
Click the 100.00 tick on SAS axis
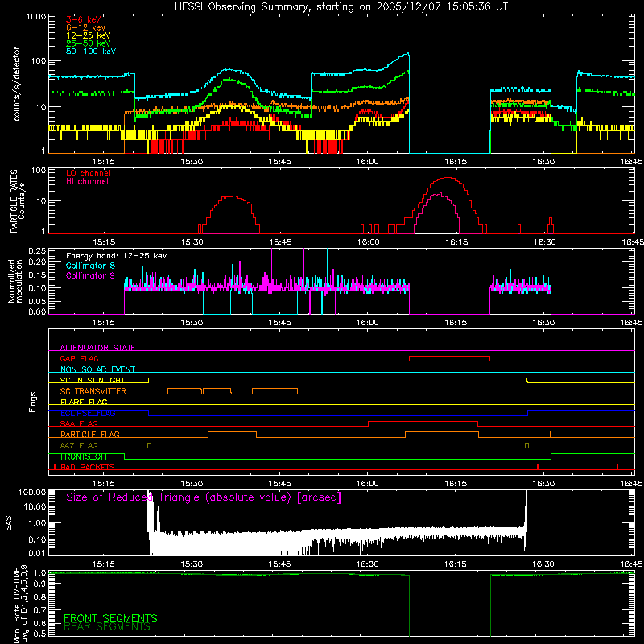(32, 493)
